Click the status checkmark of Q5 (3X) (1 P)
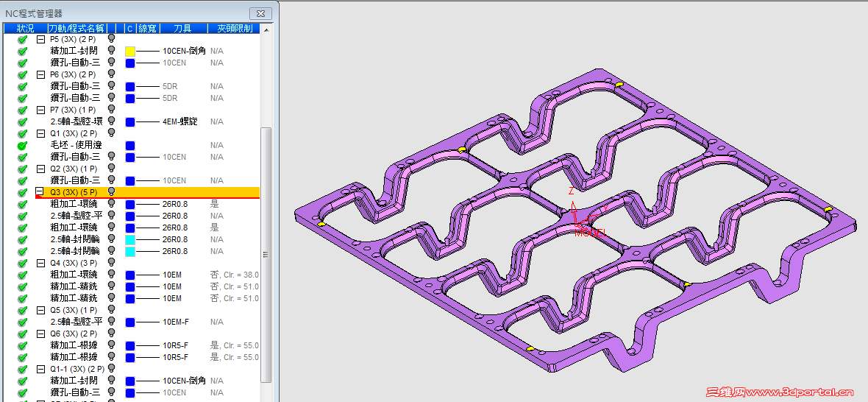The width and height of the screenshot is (868, 402). point(22,310)
